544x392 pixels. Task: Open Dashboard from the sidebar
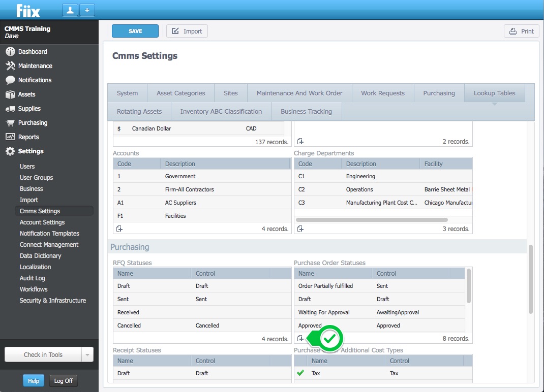pyautogui.click(x=33, y=52)
